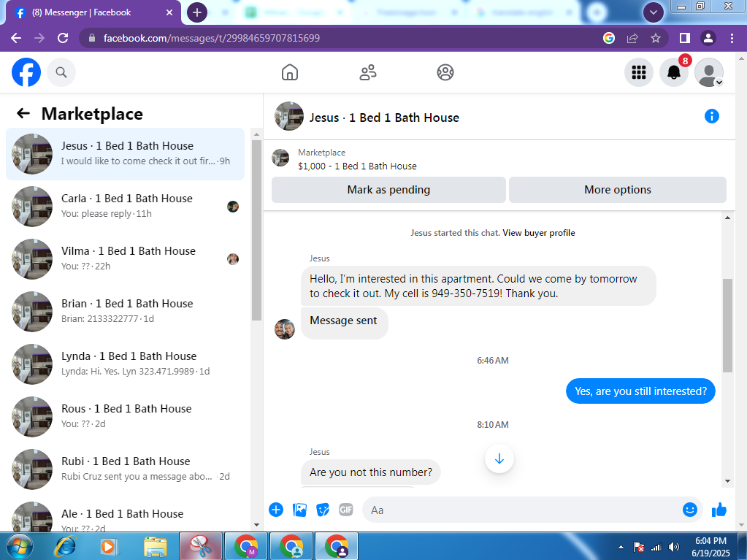
Task: Open more actions plus icon in composer
Action: tap(276, 510)
